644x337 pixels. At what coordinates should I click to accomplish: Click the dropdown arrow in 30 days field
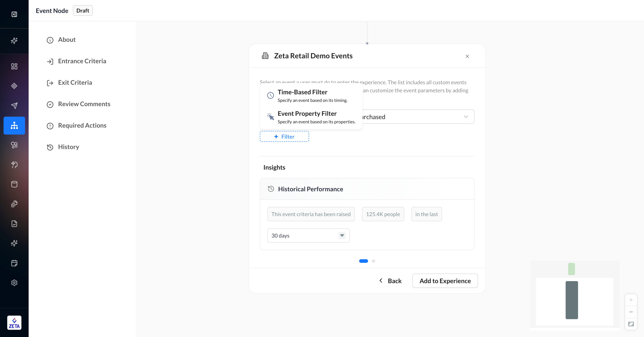coord(342,236)
